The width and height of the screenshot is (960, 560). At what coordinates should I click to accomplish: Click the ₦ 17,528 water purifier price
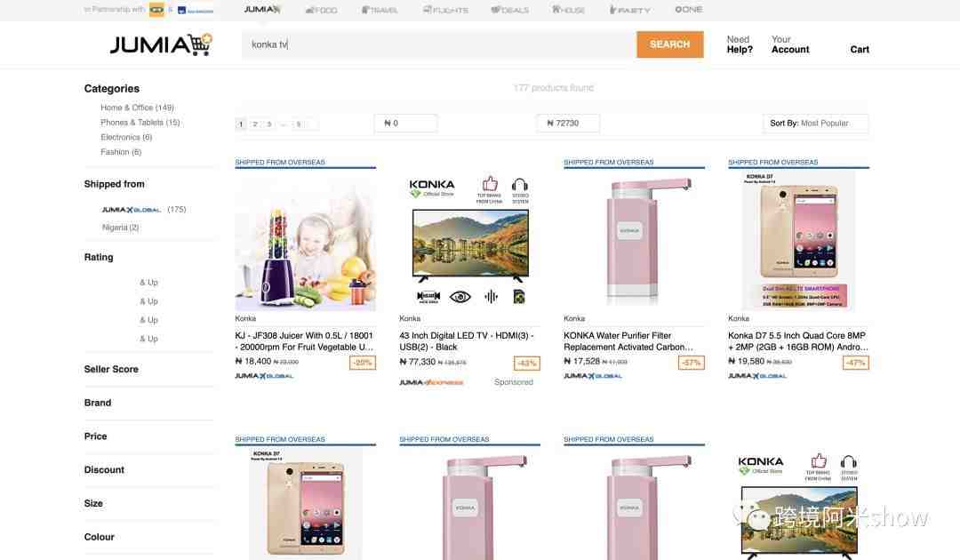(582, 361)
